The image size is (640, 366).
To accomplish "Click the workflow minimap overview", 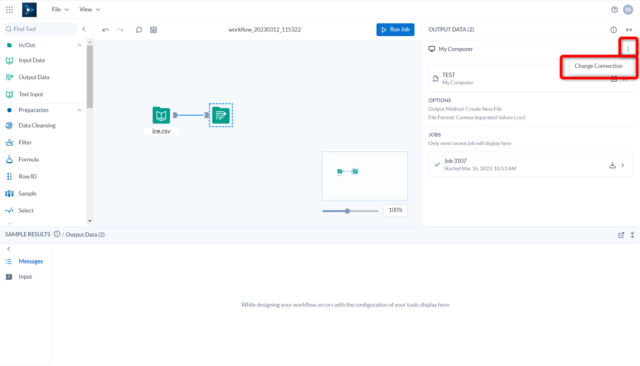I will [x=364, y=176].
